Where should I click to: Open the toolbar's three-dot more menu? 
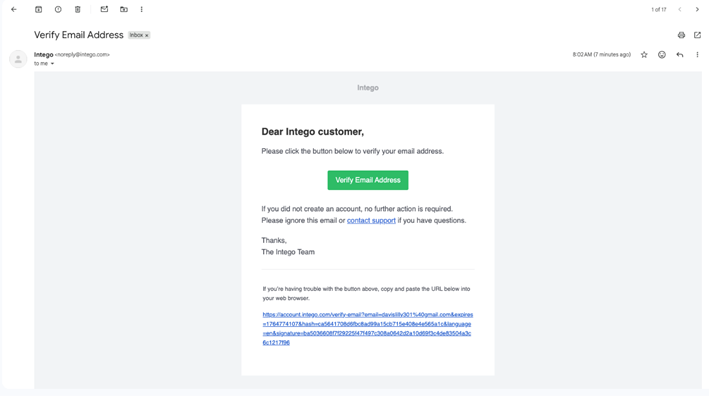pyautogui.click(x=142, y=9)
